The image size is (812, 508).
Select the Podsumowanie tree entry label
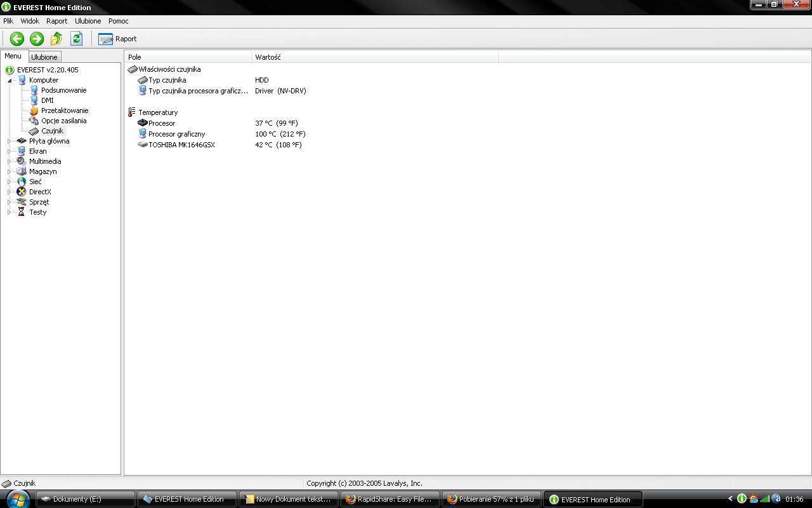(64, 90)
